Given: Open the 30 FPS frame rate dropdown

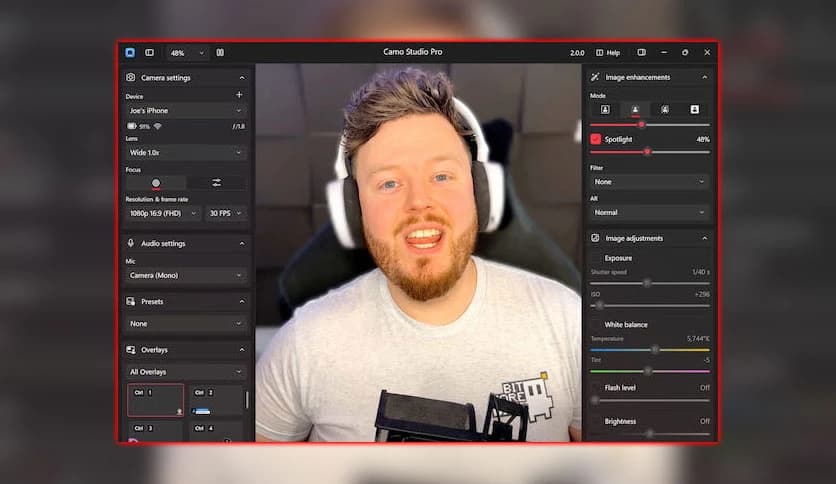Looking at the screenshot, I should (x=226, y=213).
